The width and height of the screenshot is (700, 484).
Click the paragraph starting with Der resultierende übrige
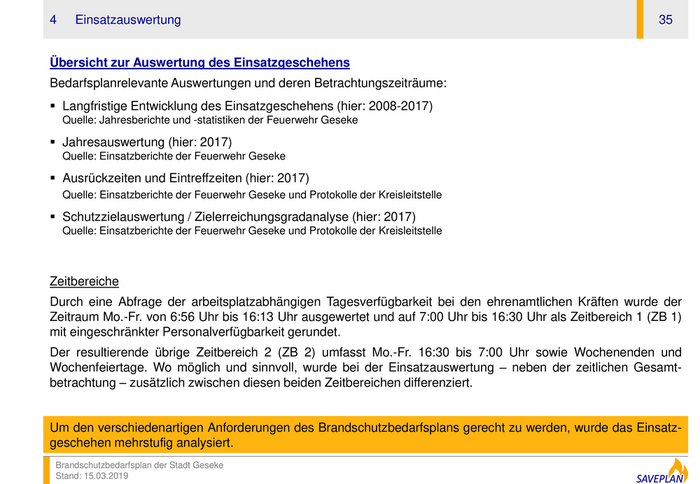pyautogui.click(x=366, y=367)
